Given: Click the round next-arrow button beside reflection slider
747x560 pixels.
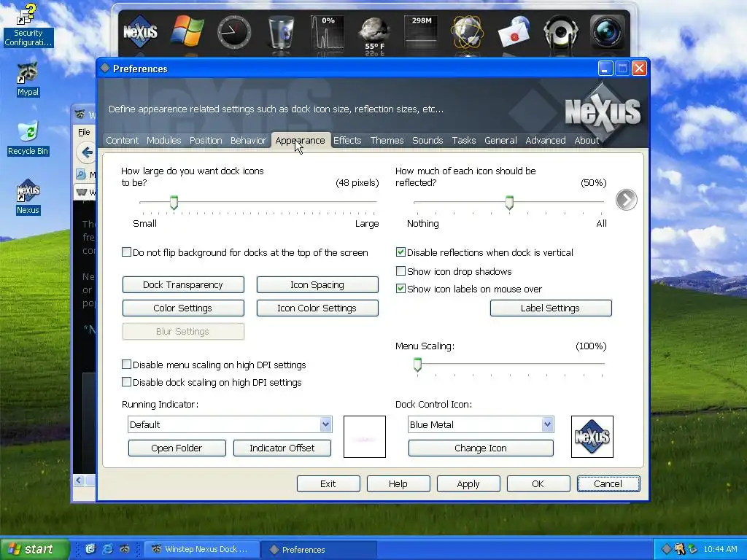Looking at the screenshot, I should 626,200.
